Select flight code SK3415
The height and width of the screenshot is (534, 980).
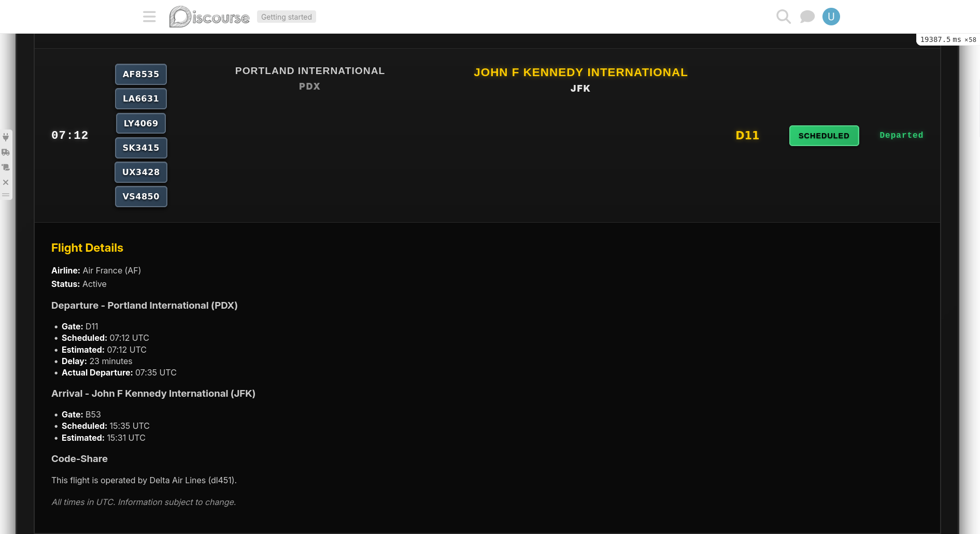click(x=140, y=148)
